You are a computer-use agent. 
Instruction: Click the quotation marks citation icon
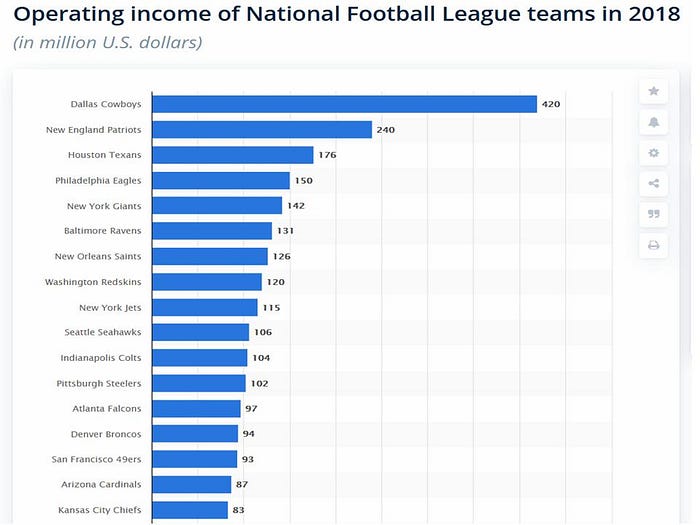[x=654, y=214]
